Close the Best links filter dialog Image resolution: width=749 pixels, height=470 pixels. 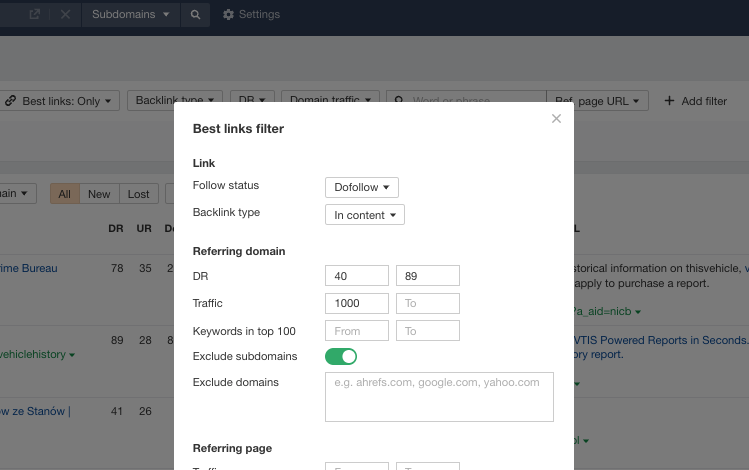tap(556, 118)
